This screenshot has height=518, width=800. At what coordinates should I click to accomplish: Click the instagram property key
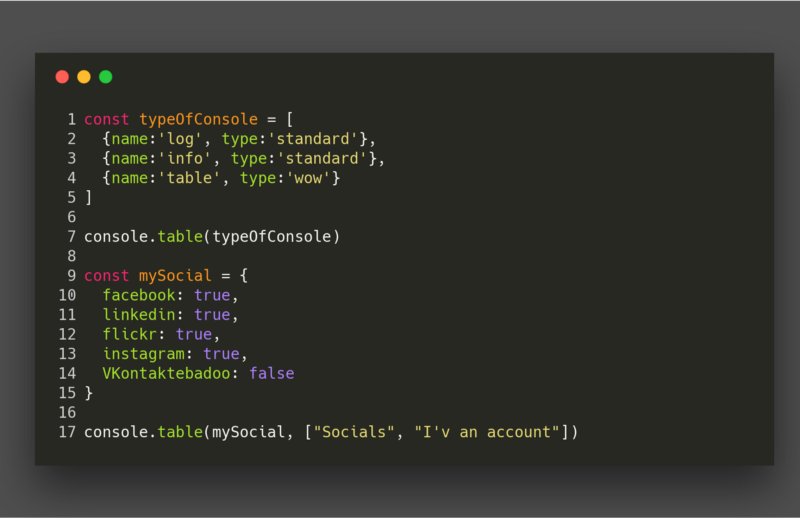143,354
